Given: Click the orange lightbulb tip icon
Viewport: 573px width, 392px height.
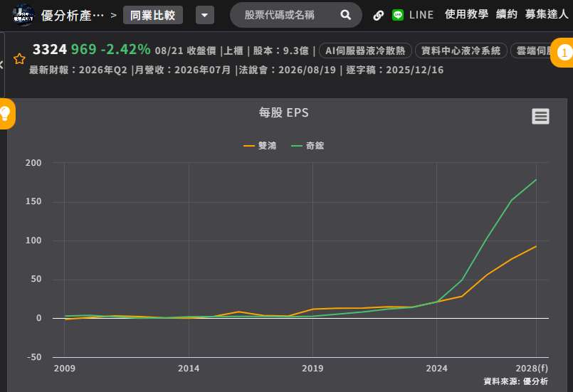Looking at the screenshot, I should [x=6, y=114].
